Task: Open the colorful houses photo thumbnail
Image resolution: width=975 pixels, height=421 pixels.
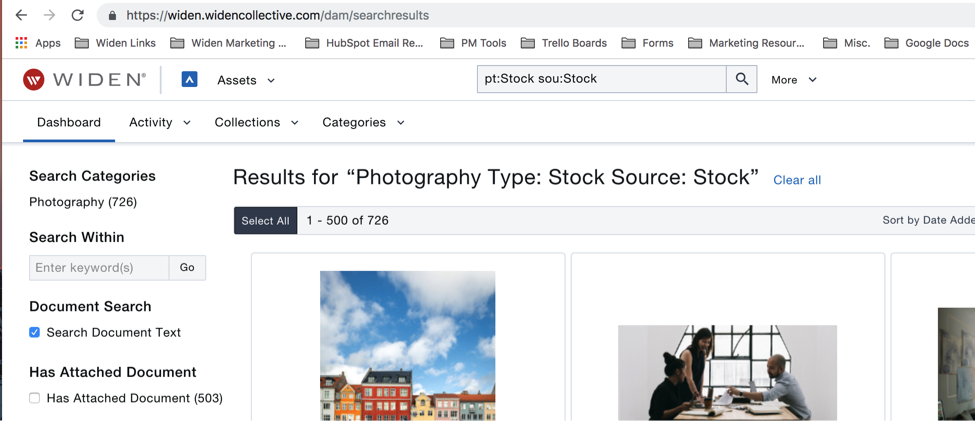Action: [x=408, y=346]
